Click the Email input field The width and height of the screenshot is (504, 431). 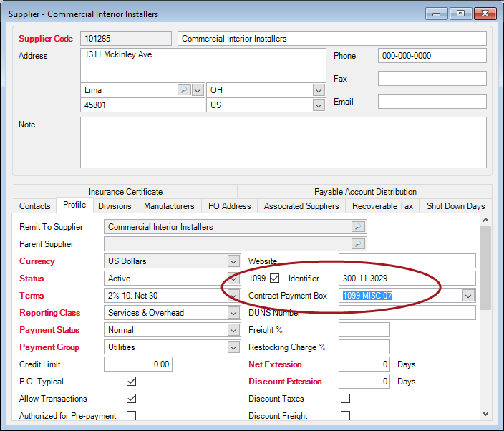[x=432, y=102]
